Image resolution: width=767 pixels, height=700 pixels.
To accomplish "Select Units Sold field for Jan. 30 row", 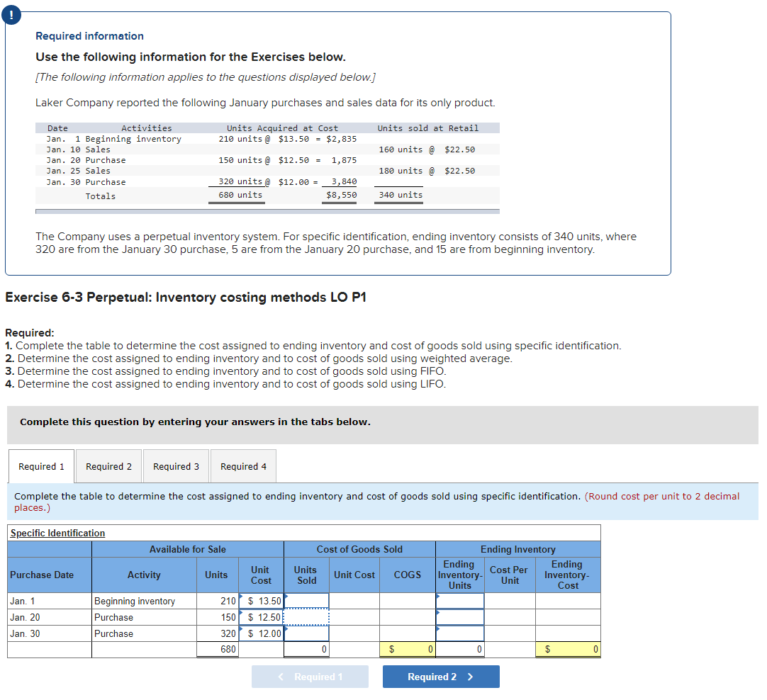I will pyautogui.click(x=307, y=633).
